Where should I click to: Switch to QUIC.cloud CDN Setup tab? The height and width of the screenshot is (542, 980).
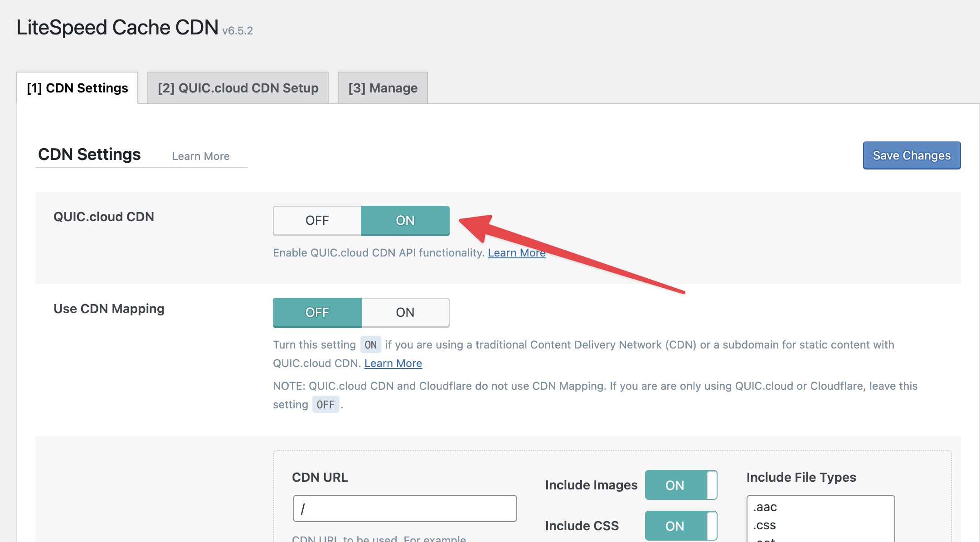coord(238,88)
